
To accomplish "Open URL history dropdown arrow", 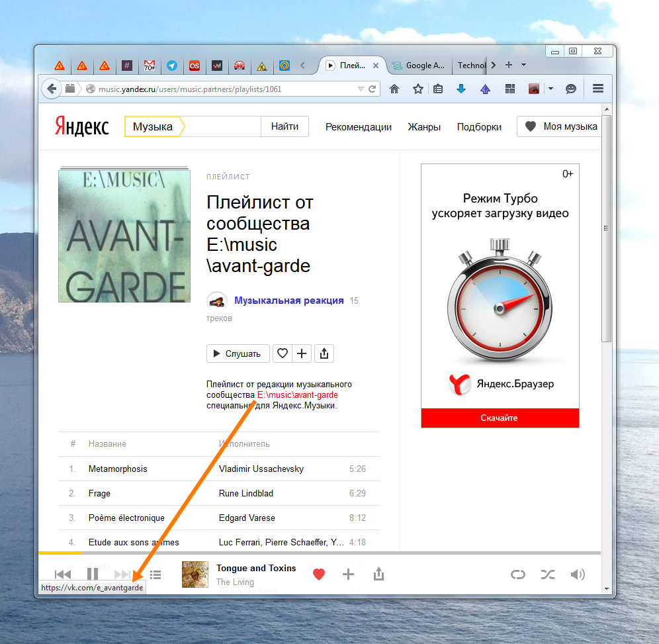I will [x=361, y=89].
